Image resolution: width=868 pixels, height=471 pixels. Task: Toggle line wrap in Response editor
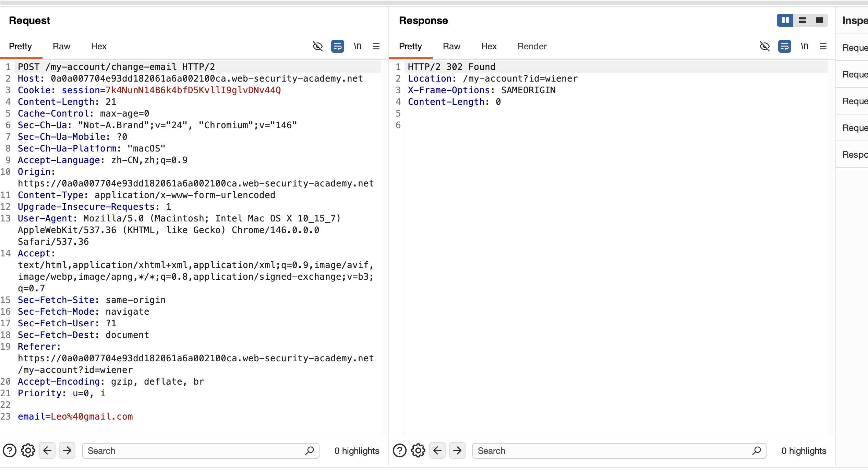tap(784, 46)
